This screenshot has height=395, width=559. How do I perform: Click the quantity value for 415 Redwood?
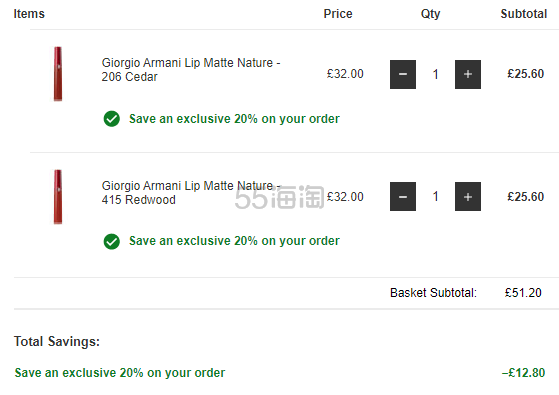[435, 196]
